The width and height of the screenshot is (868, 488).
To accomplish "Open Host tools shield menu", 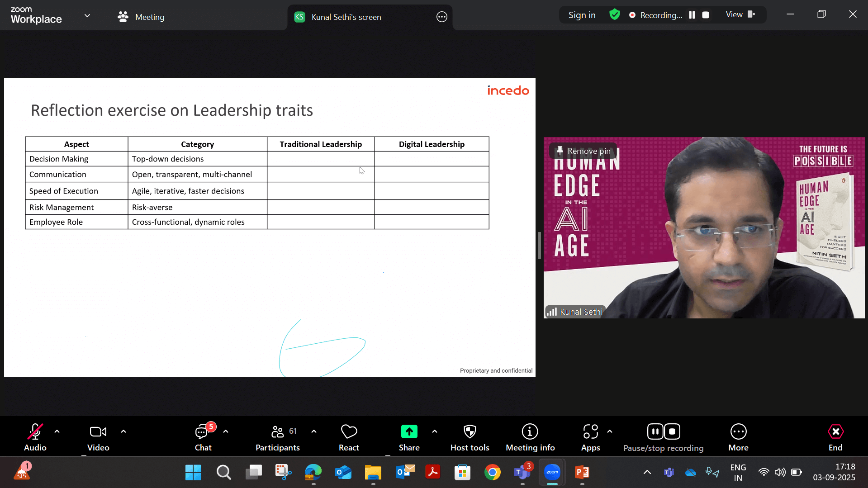I will [x=470, y=437].
